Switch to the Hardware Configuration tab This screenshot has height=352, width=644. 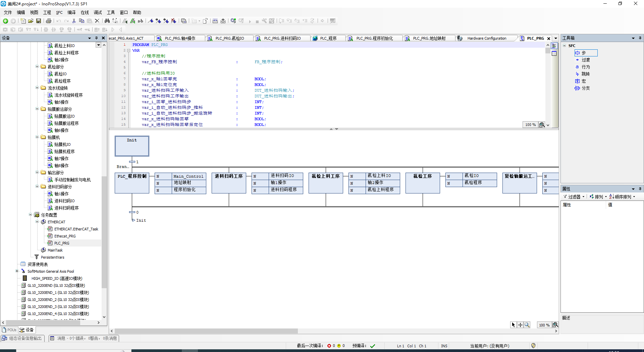(x=486, y=38)
